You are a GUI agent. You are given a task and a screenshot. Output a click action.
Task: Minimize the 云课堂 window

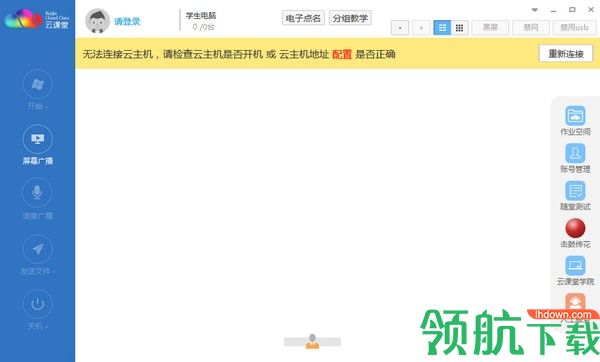pos(553,10)
